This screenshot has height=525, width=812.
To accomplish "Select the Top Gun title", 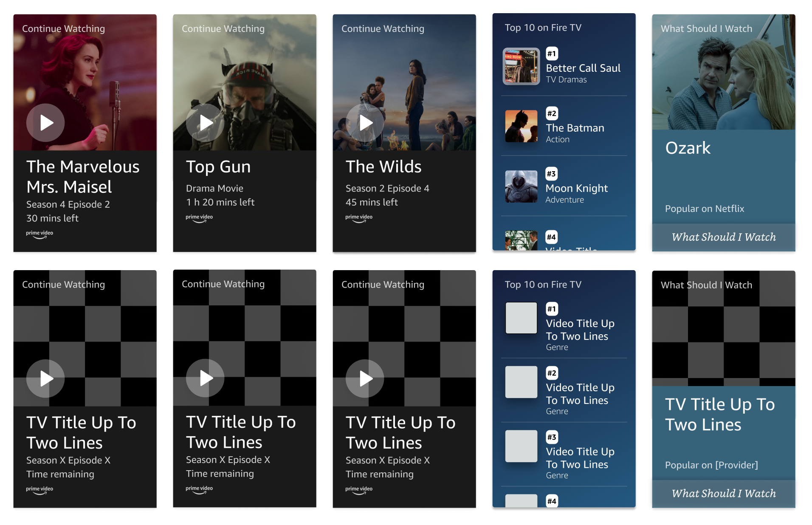I will click(x=218, y=167).
